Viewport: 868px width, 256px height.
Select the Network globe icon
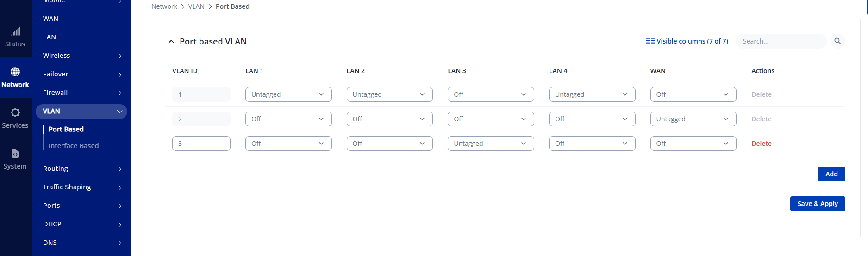point(15,72)
